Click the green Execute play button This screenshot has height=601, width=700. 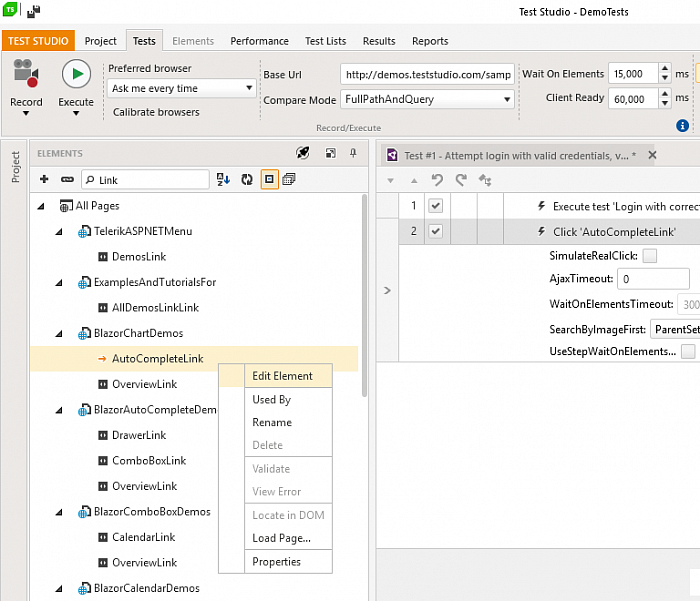[76, 74]
